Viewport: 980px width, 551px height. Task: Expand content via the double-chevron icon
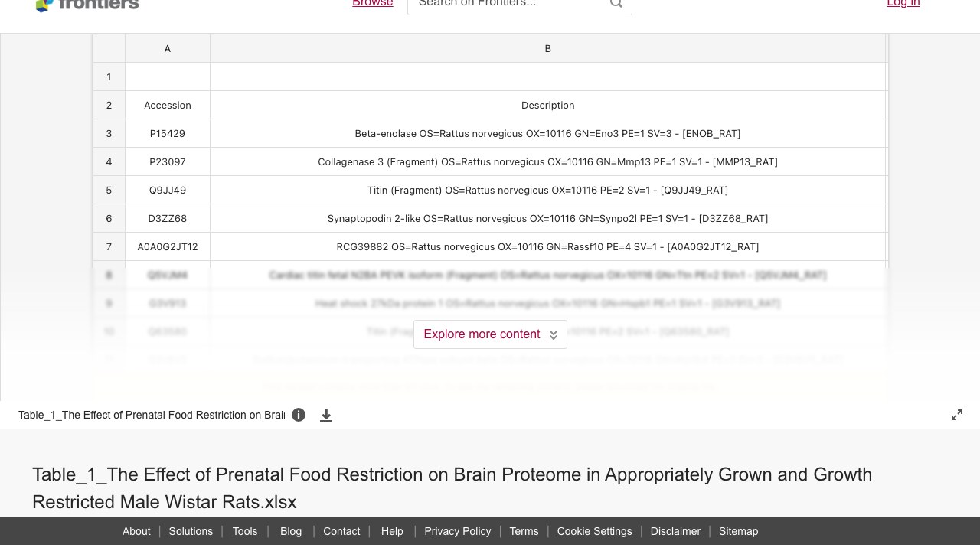coord(554,335)
